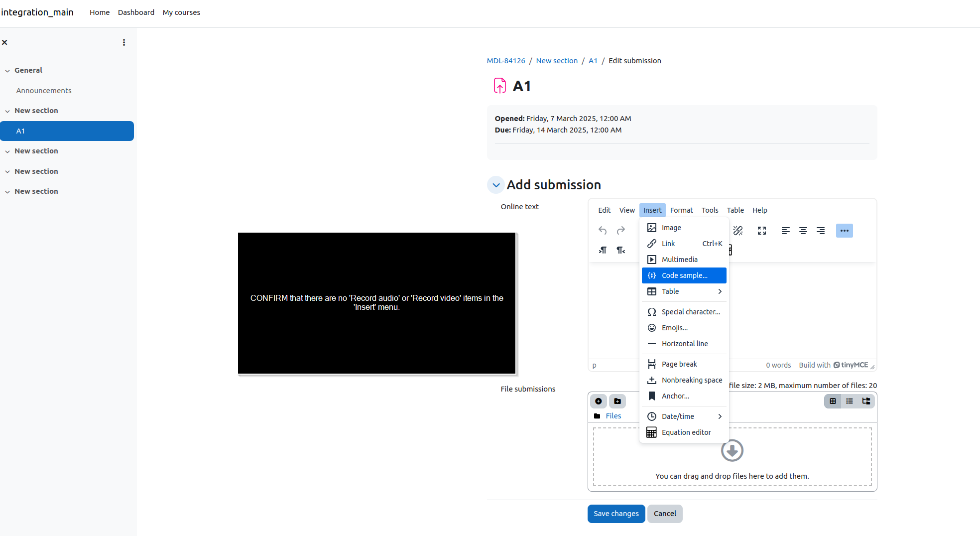The width and height of the screenshot is (980, 536).
Task: Toggle the editor fullscreen icon
Action: [x=762, y=231]
